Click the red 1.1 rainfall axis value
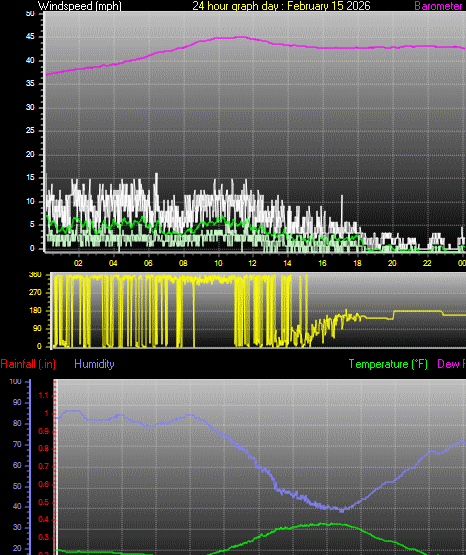Viewport: 466px width, 555px height. tap(44, 395)
